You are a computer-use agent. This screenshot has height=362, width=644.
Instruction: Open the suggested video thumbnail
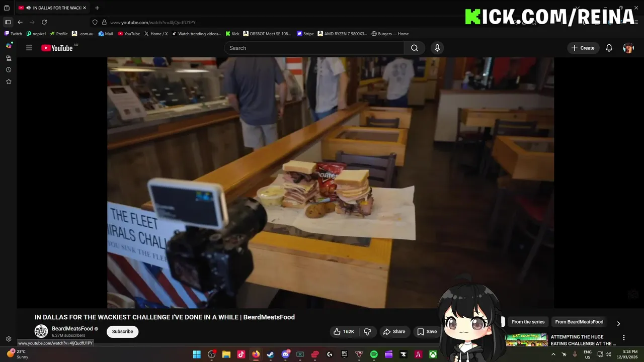click(527, 340)
